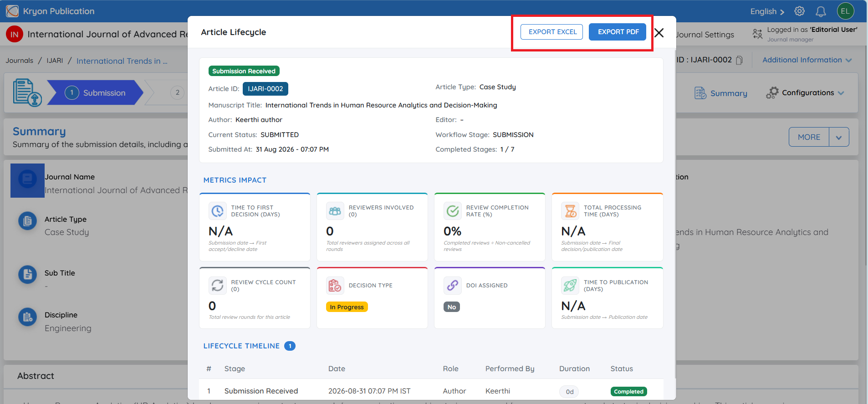This screenshot has height=404, width=868.
Task: Open the IJARI breadcrumb link
Action: tap(55, 61)
